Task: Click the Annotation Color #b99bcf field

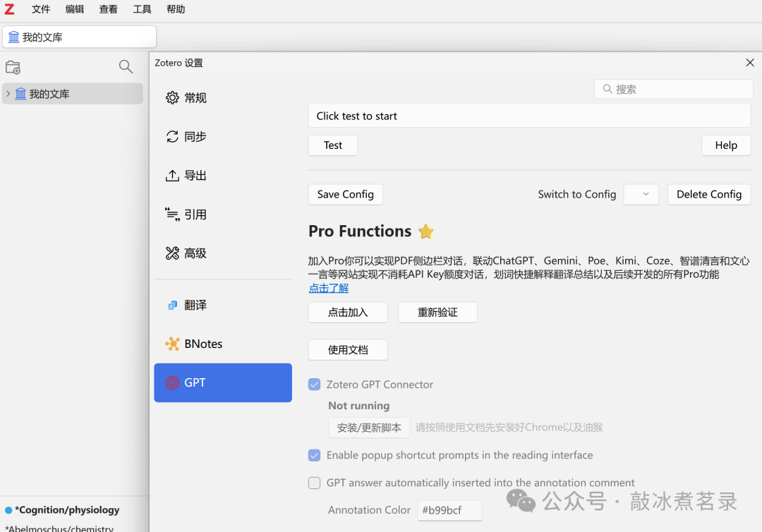Action: pos(449,510)
